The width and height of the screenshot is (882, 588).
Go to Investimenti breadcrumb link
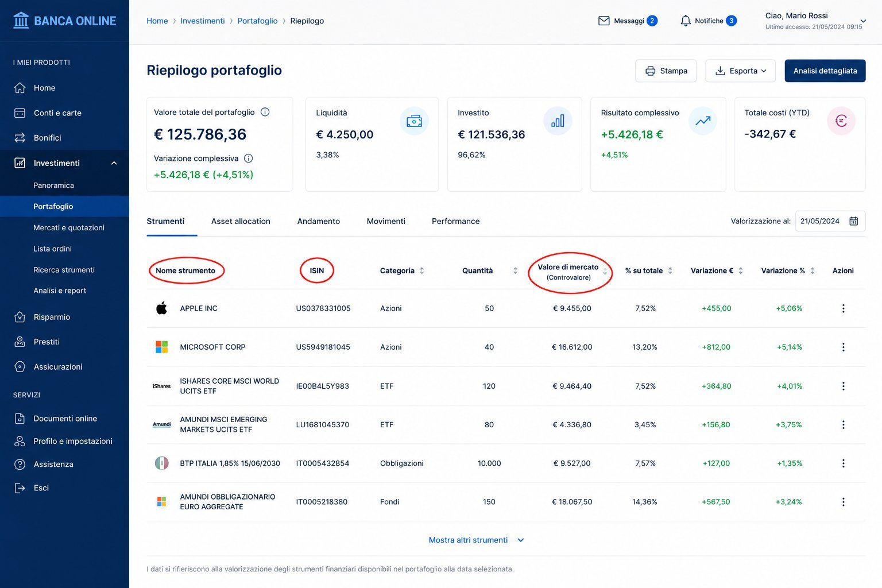[x=203, y=21]
